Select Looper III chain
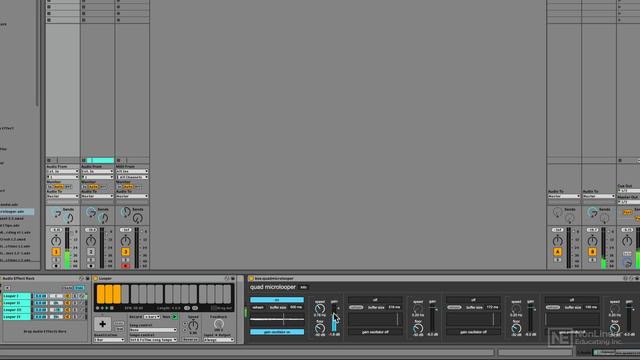Image resolution: width=640 pixels, height=360 pixels. (17, 310)
